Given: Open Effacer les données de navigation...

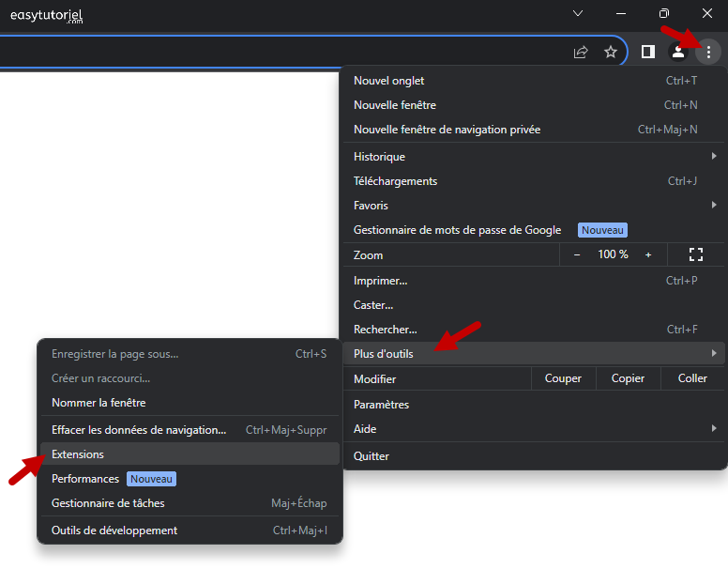Looking at the screenshot, I should coord(190,430).
